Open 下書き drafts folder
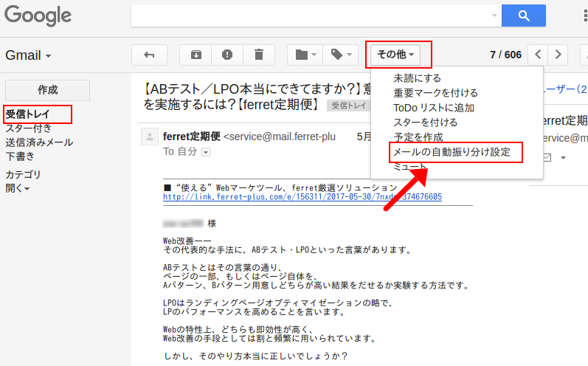Viewport: 588px width, 366px height. 20,156
